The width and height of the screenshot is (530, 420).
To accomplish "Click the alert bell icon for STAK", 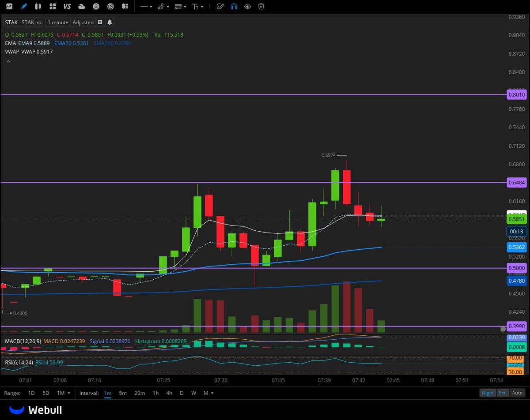I will click(109, 22).
